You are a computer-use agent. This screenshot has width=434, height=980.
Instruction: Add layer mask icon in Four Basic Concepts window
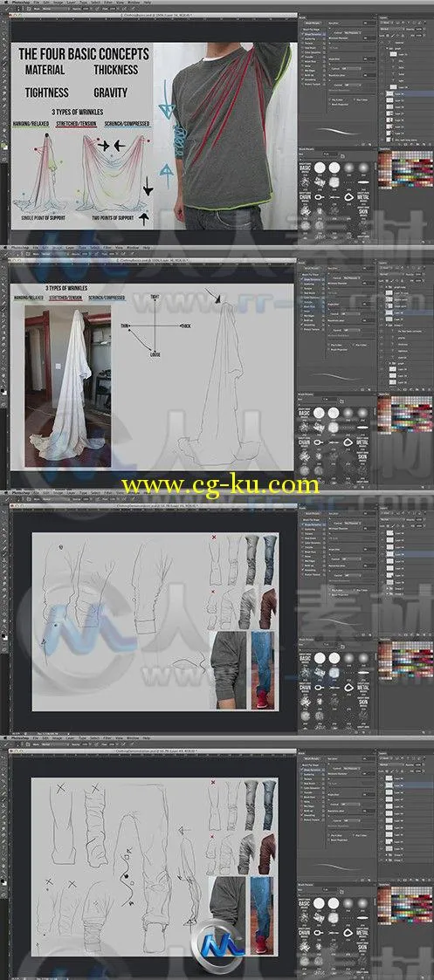pyautogui.click(x=405, y=144)
